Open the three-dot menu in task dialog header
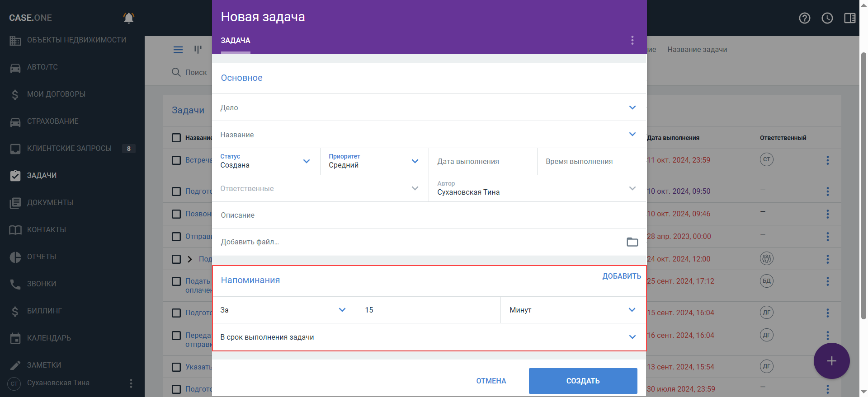 (x=632, y=41)
